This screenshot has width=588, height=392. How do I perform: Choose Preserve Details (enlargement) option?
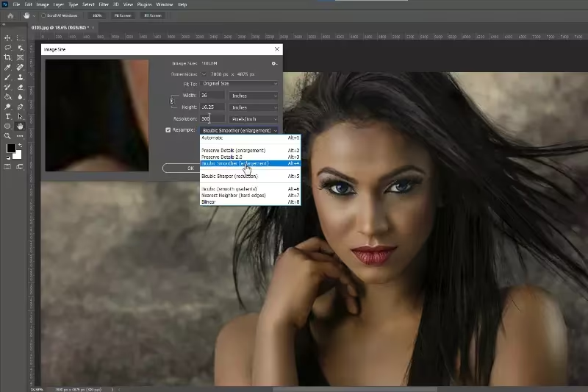coord(250,151)
